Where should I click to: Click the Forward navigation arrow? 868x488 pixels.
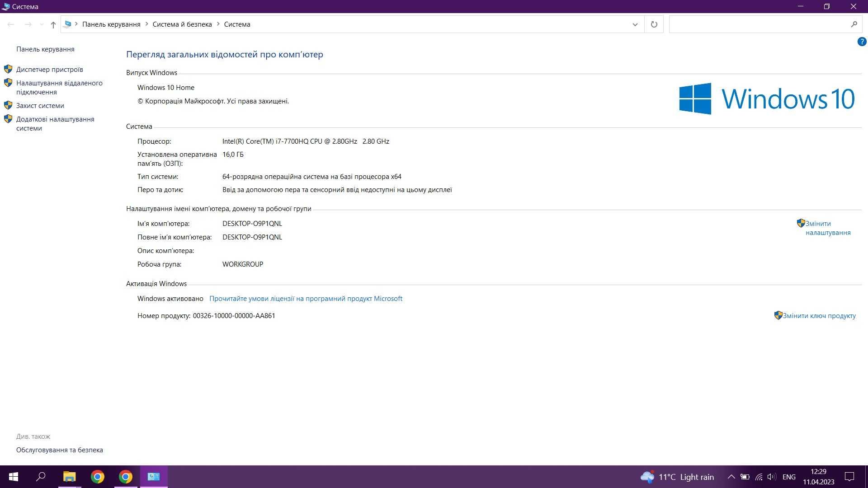tap(28, 24)
